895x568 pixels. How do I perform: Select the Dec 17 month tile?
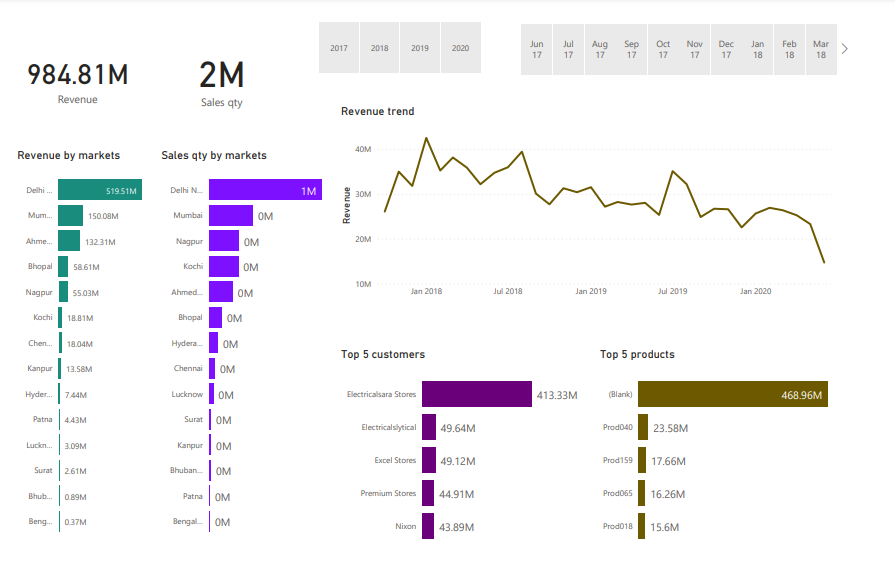pyautogui.click(x=726, y=49)
